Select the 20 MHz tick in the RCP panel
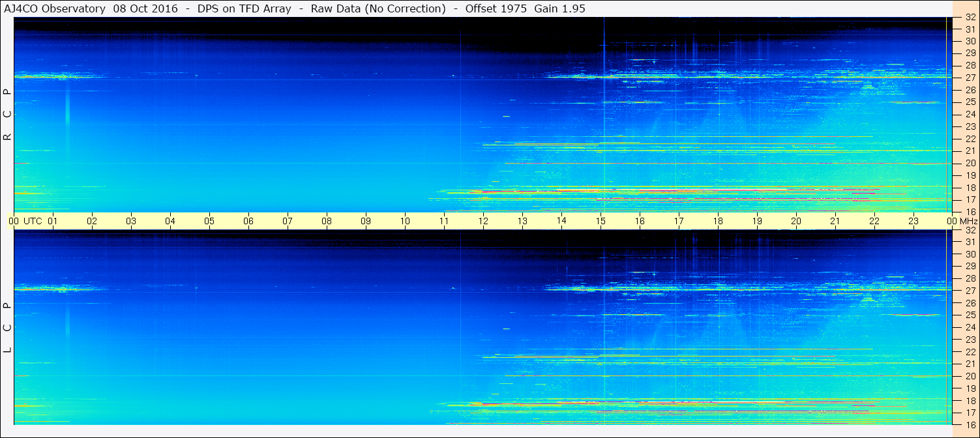 970,163
